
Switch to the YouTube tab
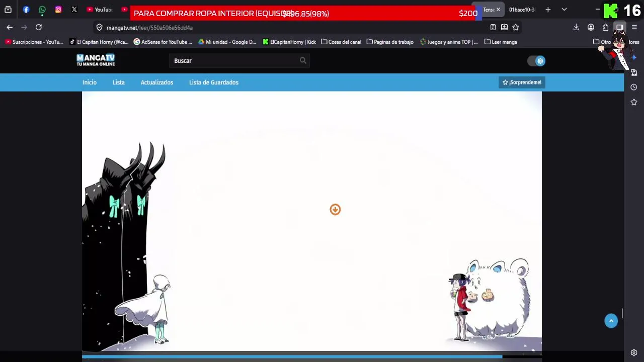[x=99, y=10]
